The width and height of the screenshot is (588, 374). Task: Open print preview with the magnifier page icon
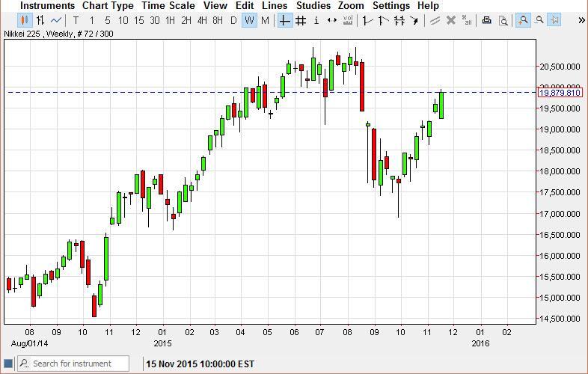click(x=503, y=20)
